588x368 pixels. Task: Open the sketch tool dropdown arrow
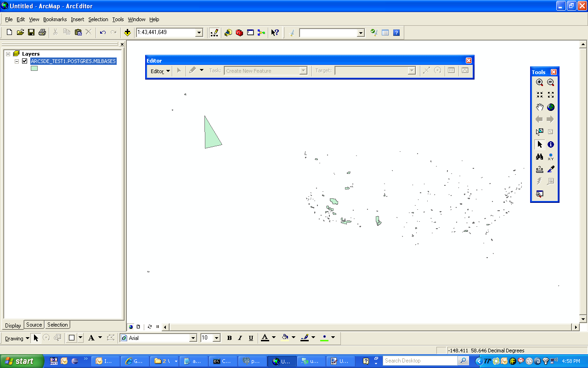[x=202, y=70]
